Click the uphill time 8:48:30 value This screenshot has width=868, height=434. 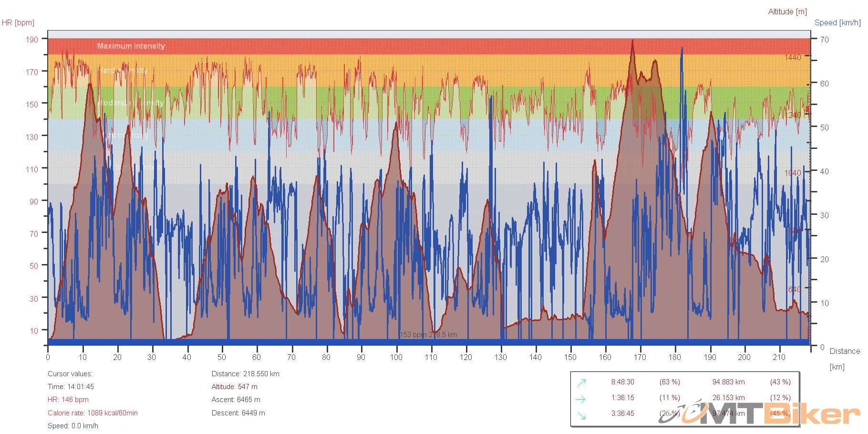pos(622,382)
